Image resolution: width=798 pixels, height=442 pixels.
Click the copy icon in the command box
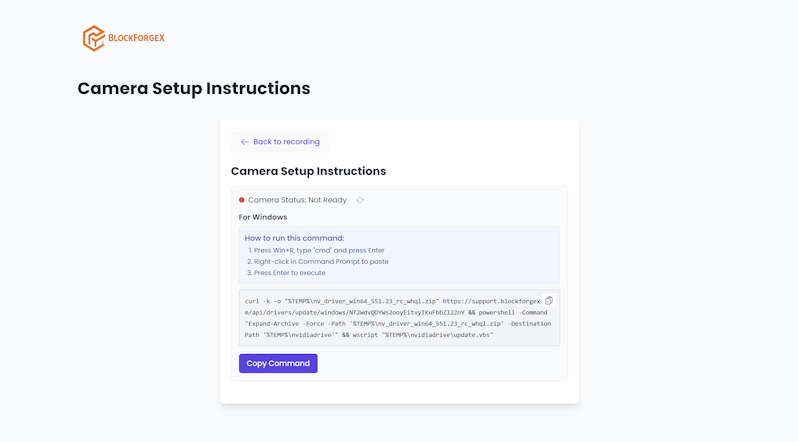point(548,300)
